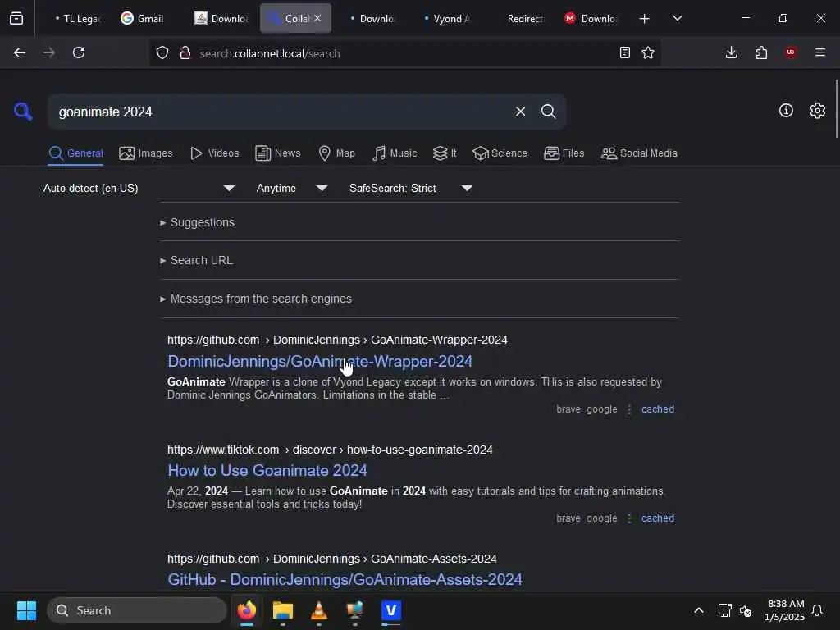The image size is (840, 630).
Task: Open the tracking protection shield icon
Action: click(x=162, y=52)
